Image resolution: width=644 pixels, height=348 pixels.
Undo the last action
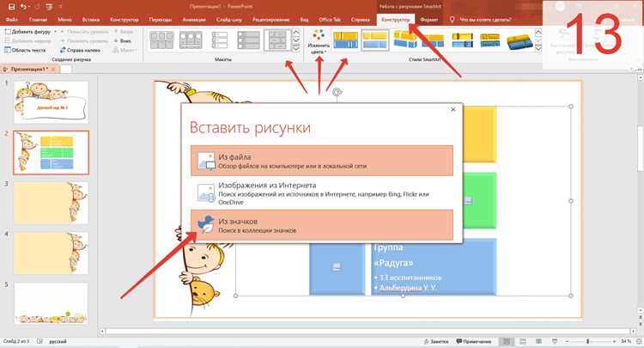23,7
